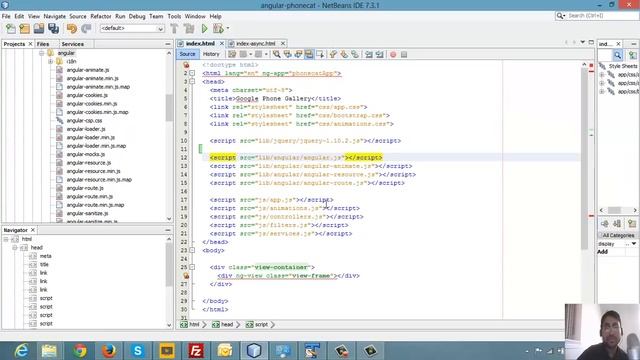Click the Undo toolbar icon
The image size is (640, 360).
(x=72, y=29)
